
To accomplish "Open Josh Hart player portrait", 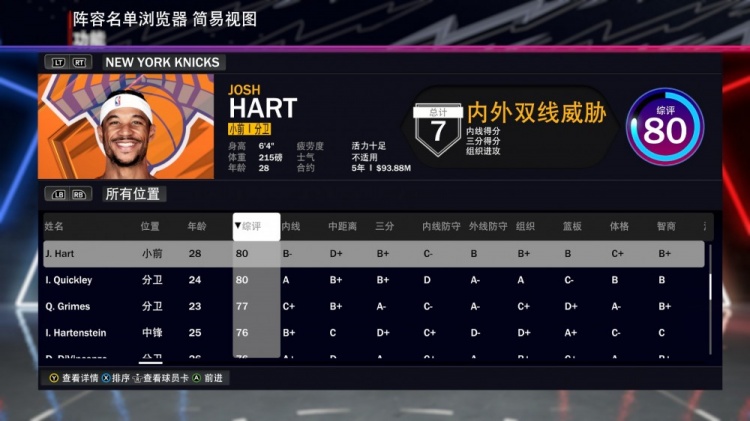I will [126, 126].
